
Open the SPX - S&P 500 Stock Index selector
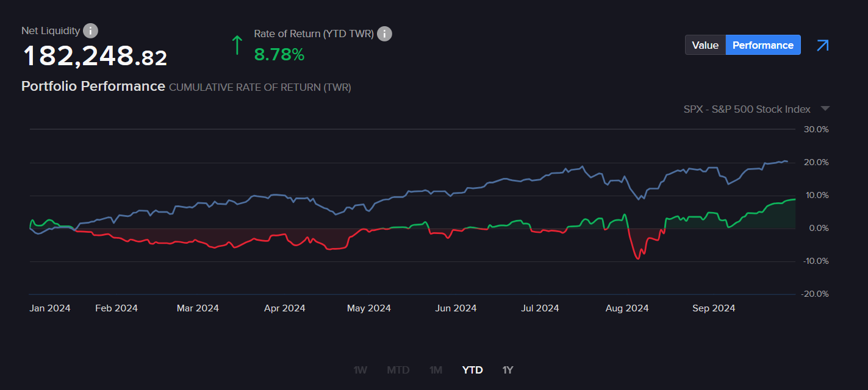(x=747, y=109)
